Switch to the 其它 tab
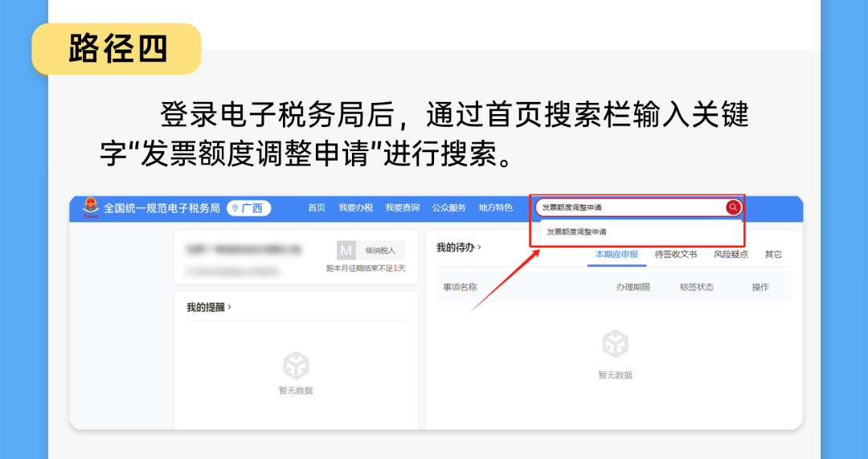Viewport: 868px width, 459px height. coord(773,255)
